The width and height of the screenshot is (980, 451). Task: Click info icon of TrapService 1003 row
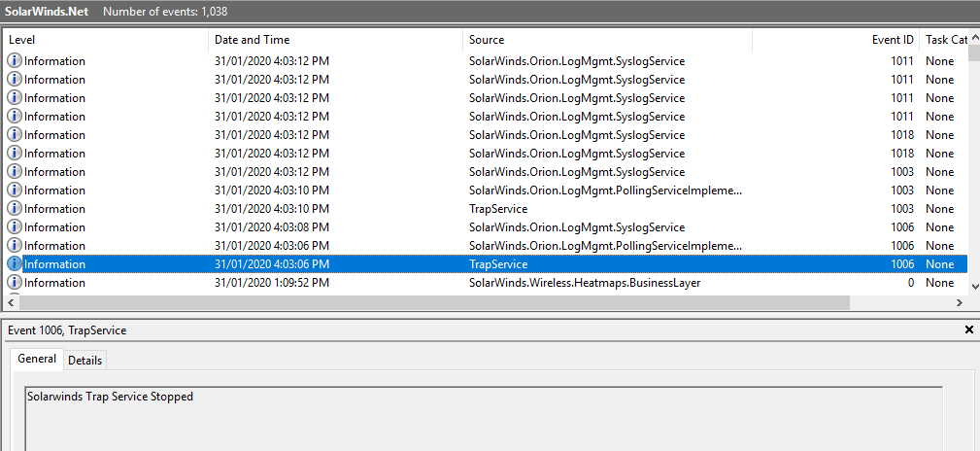coord(14,208)
